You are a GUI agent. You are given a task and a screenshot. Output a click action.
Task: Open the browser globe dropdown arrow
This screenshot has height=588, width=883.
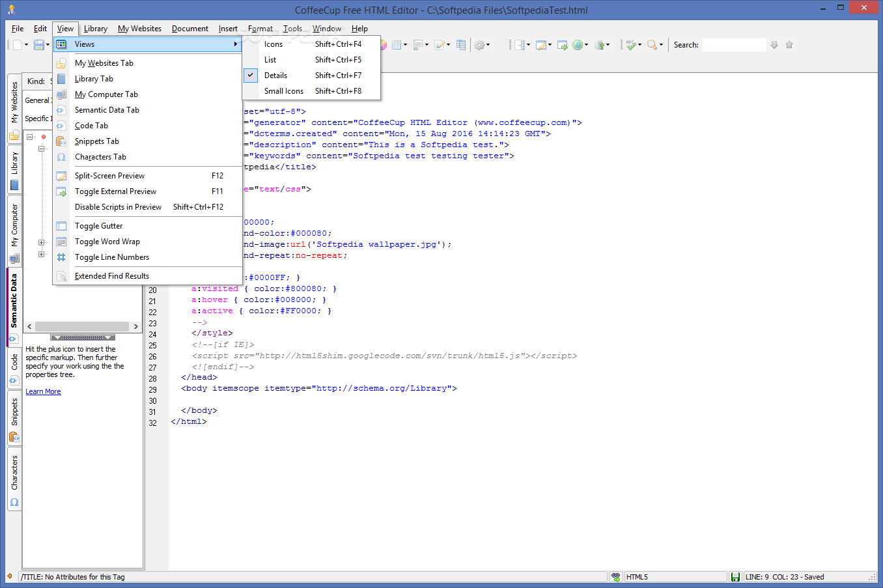pyautogui.click(x=586, y=45)
